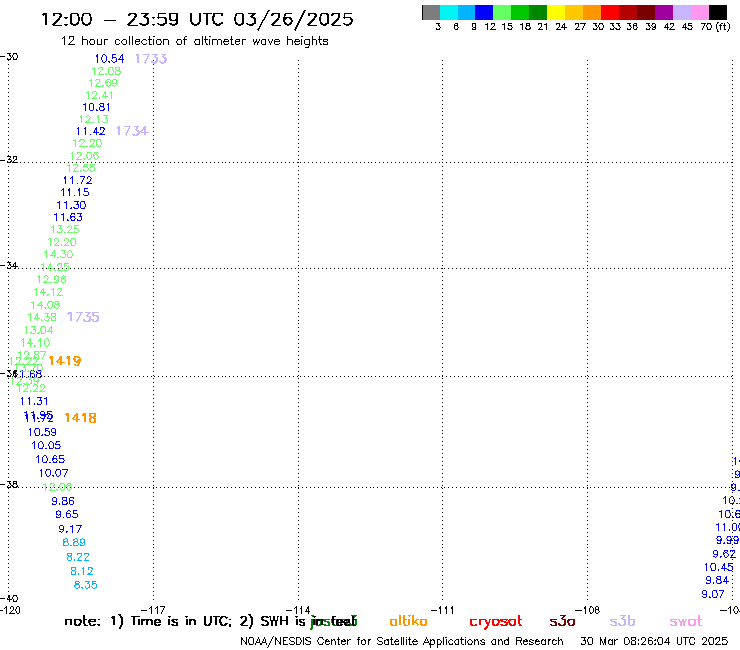
Task: Click the blue value 10.81
Action: click(x=96, y=107)
